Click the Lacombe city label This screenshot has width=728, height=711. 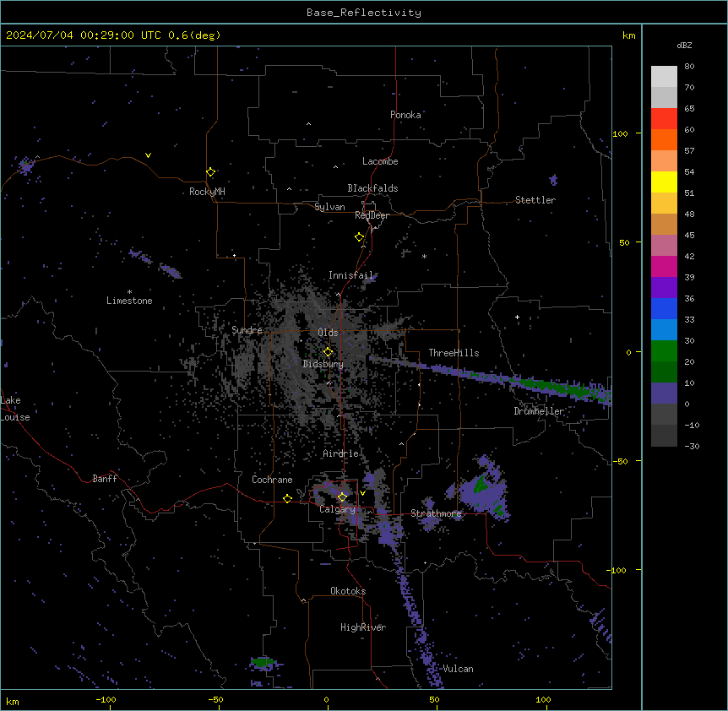coord(380,161)
